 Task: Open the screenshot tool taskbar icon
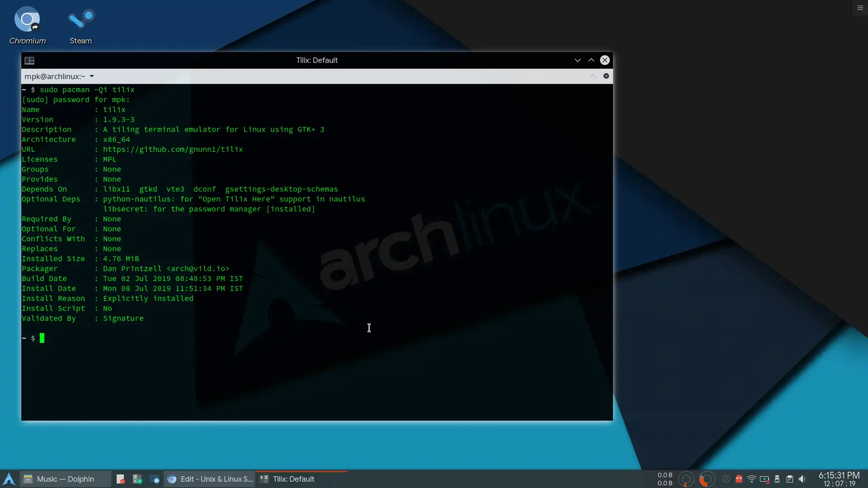click(x=155, y=479)
